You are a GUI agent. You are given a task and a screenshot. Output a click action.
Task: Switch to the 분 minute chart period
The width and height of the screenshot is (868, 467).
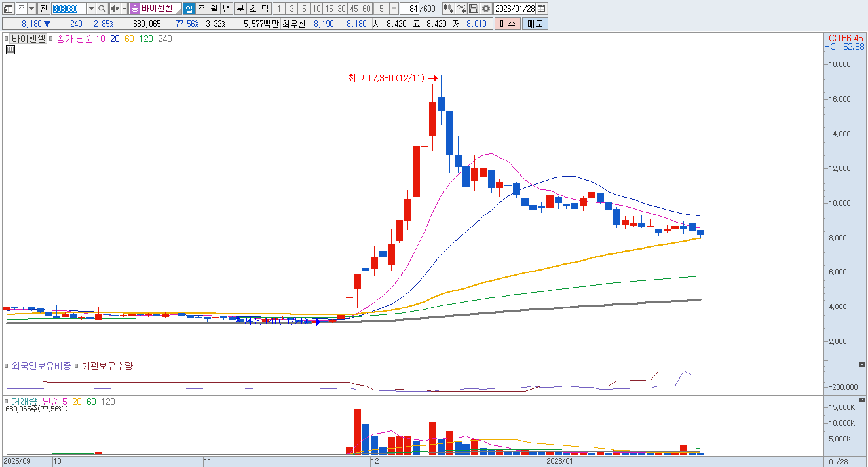[x=240, y=9]
